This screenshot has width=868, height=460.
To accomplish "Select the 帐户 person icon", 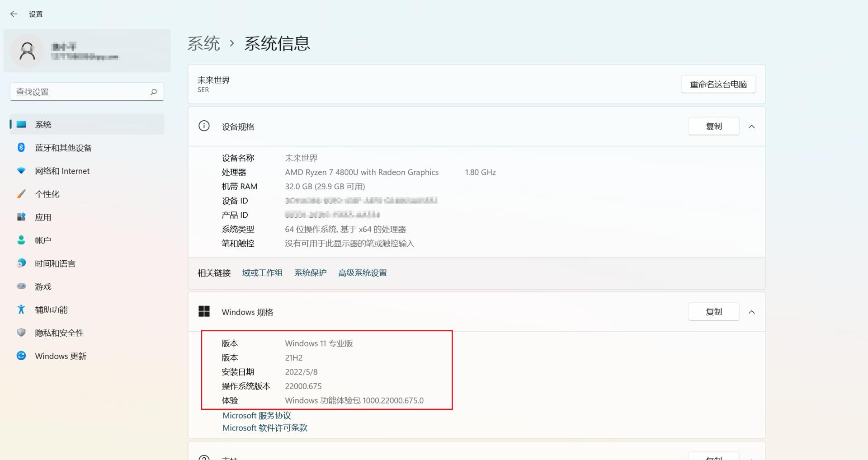I will pyautogui.click(x=21, y=240).
